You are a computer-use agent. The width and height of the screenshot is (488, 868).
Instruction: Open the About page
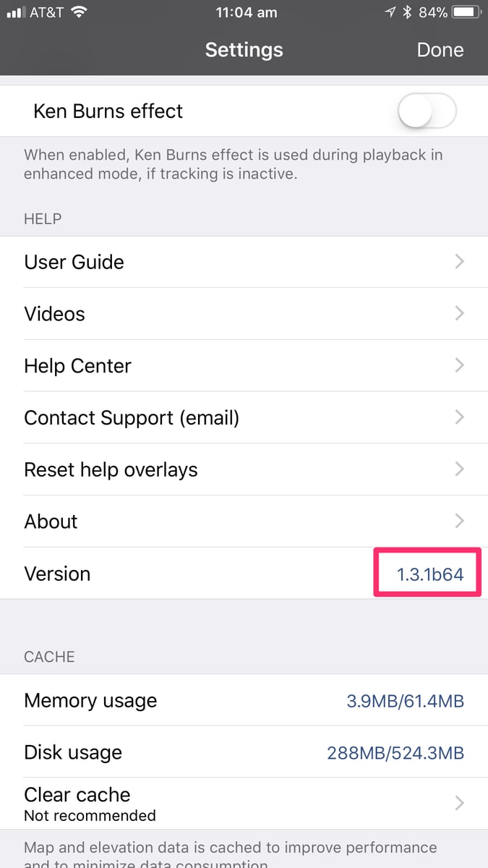(x=244, y=522)
